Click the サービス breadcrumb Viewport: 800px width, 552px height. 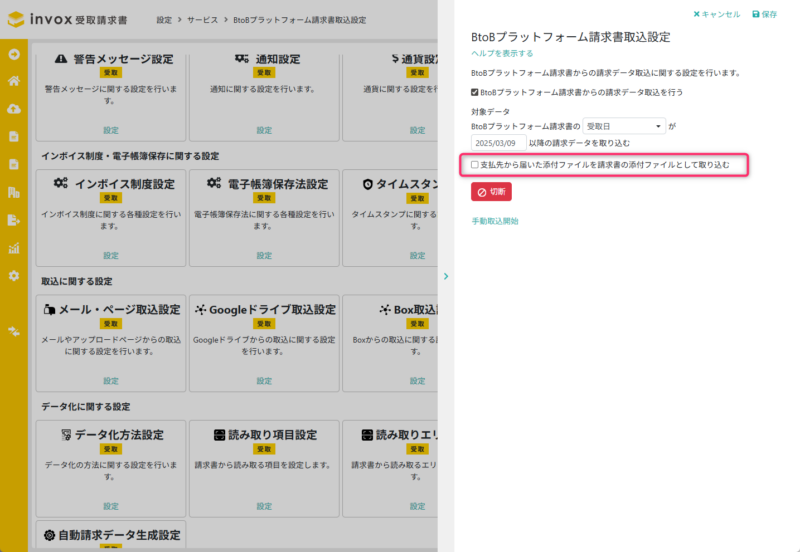pos(202,20)
